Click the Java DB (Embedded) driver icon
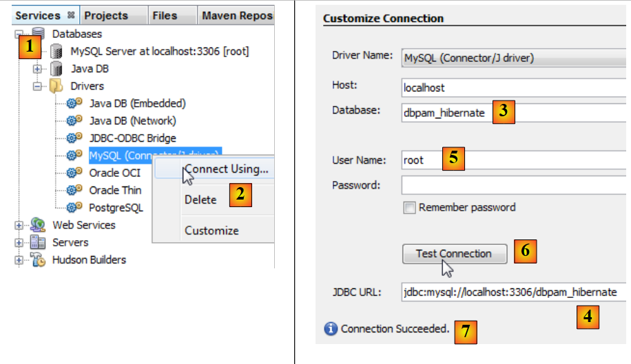This screenshot has height=364, width=631. tap(75, 104)
